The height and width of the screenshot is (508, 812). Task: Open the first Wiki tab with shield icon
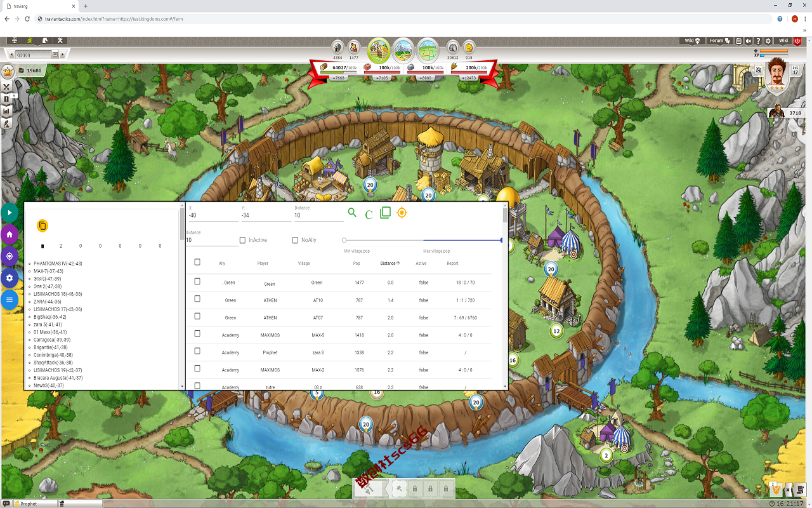691,41
